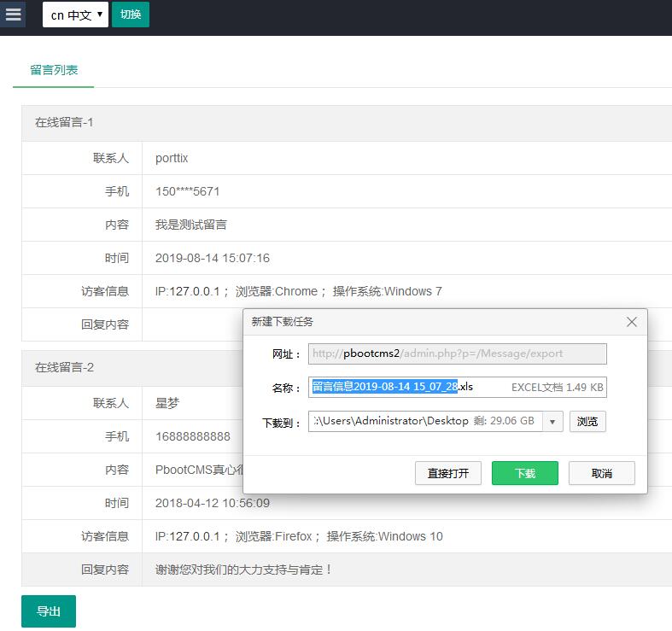The width and height of the screenshot is (672, 631).
Task: Expand the download path dropdown arrow
Action: (552, 421)
